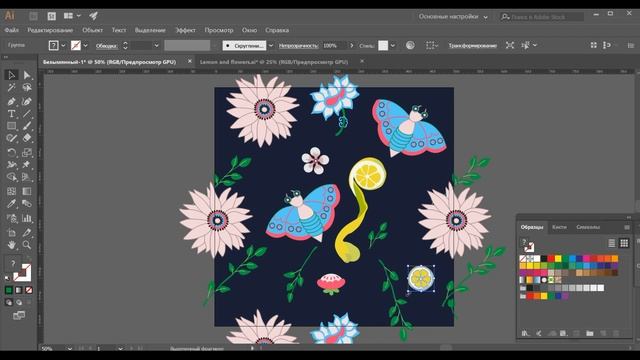Choose the Paintbrush tool

27,126
